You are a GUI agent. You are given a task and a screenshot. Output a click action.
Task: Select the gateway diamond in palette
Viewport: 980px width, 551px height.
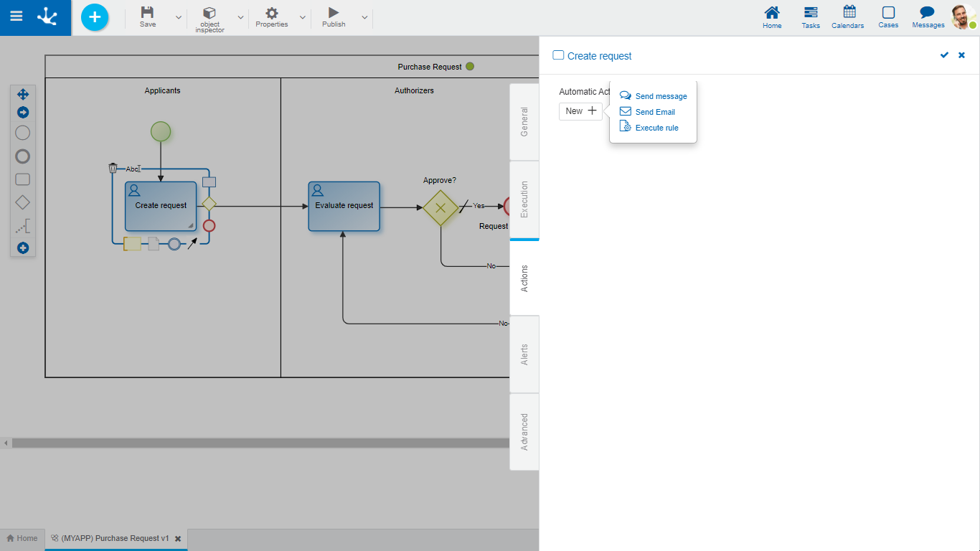(23, 203)
